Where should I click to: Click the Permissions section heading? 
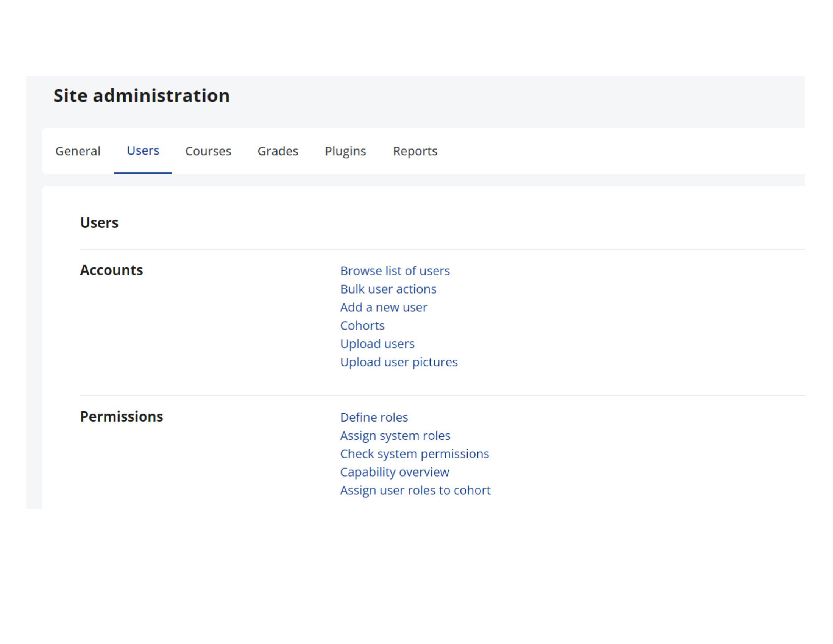(x=121, y=417)
